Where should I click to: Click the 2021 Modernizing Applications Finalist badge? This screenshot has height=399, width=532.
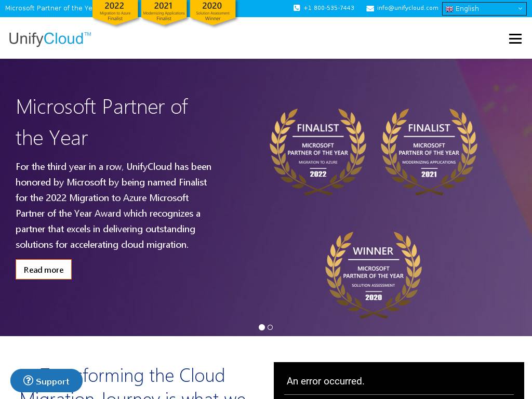164,12
